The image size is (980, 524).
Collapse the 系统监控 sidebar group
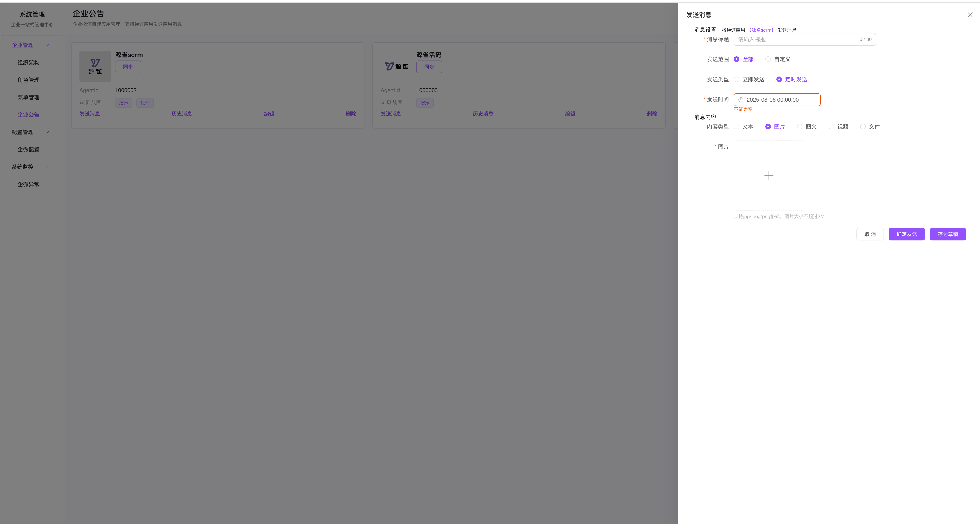pyautogui.click(x=49, y=167)
